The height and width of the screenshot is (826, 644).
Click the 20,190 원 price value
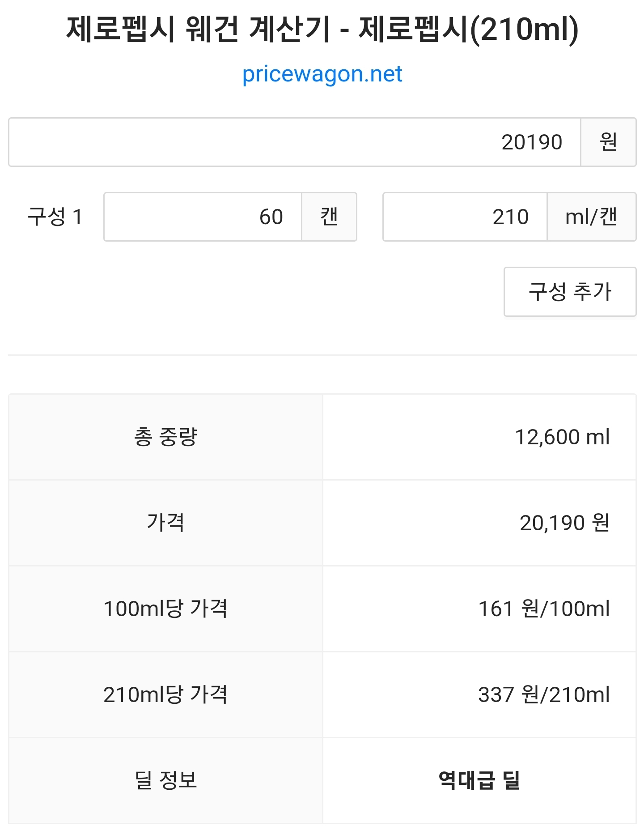[564, 523]
